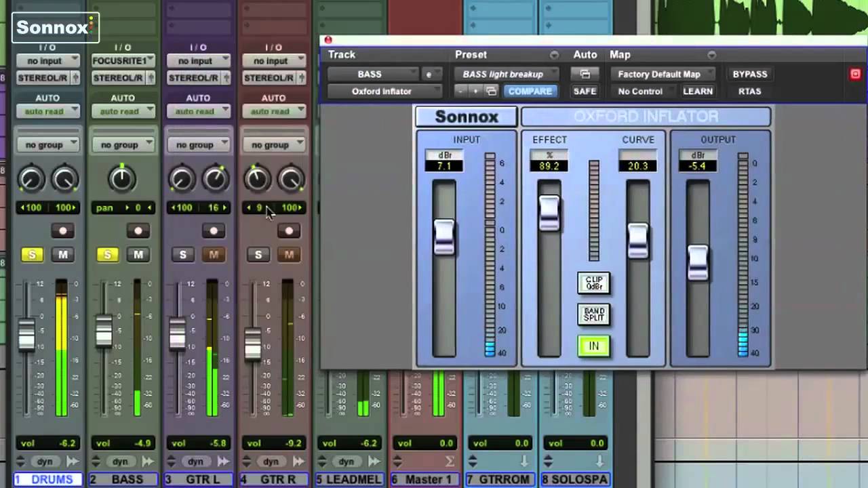Click the BASS pan knob
This screenshot has height=488, width=868.
(x=123, y=178)
